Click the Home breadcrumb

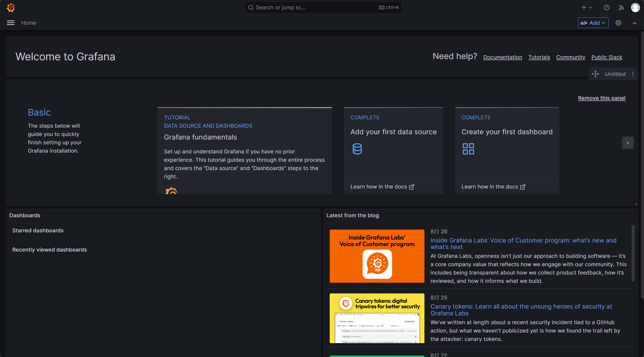[29, 23]
